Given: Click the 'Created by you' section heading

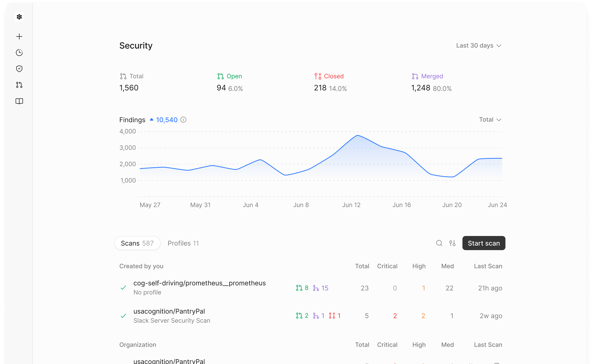Looking at the screenshot, I should tap(141, 266).
